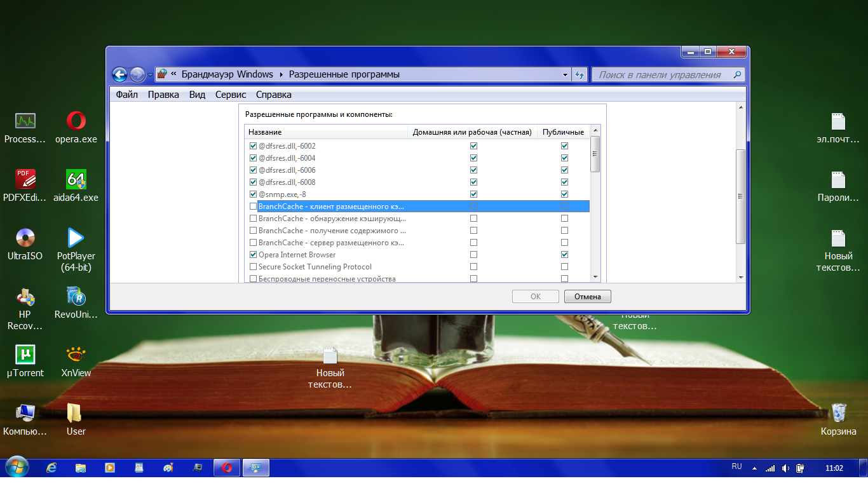This screenshot has height=488, width=868.
Task: Launch PotPlayer (64-bit) from desktop
Action: (x=76, y=238)
